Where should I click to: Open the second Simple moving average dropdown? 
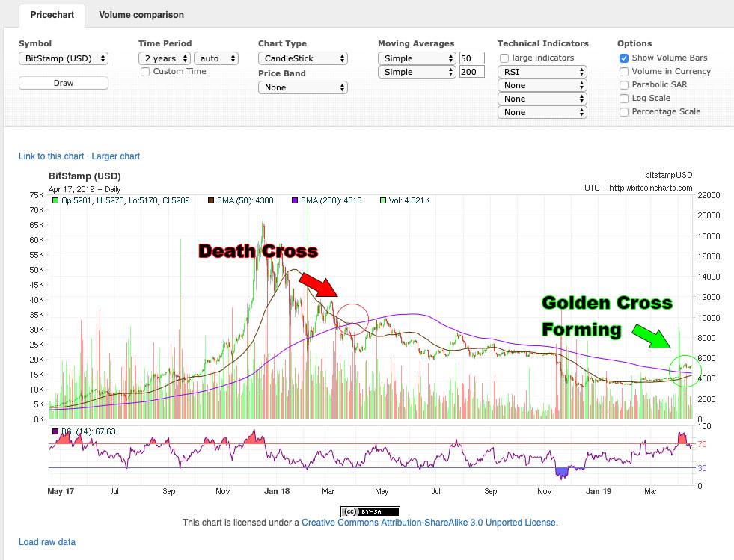click(417, 72)
